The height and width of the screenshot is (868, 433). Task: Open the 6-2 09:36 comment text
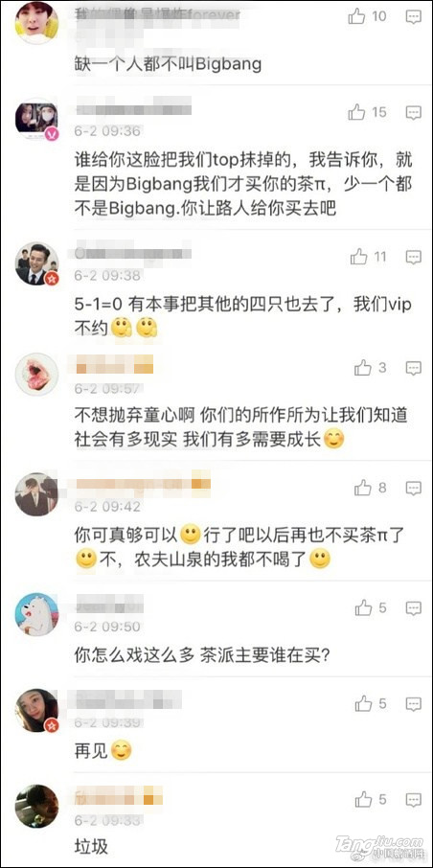[243, 185]
